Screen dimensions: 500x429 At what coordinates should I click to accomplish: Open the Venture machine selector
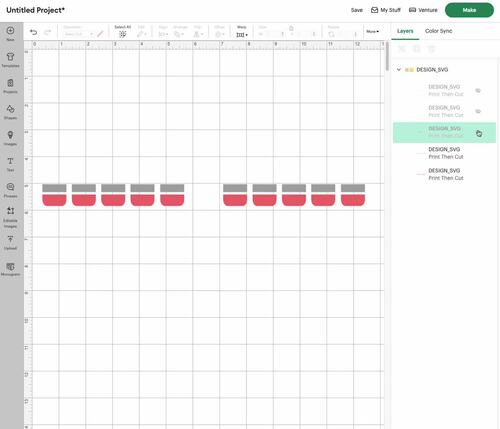(423, 10)
